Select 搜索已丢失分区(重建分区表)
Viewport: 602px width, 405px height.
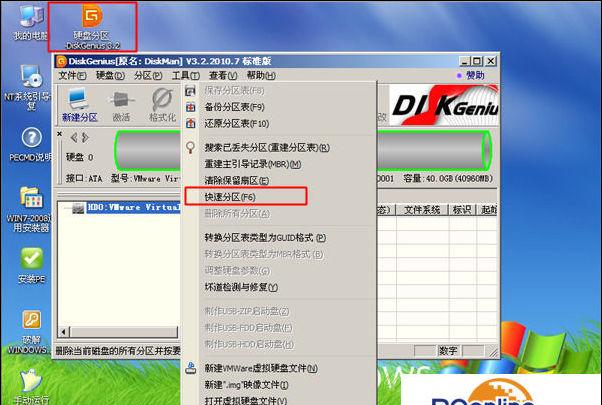coord(280,147)
